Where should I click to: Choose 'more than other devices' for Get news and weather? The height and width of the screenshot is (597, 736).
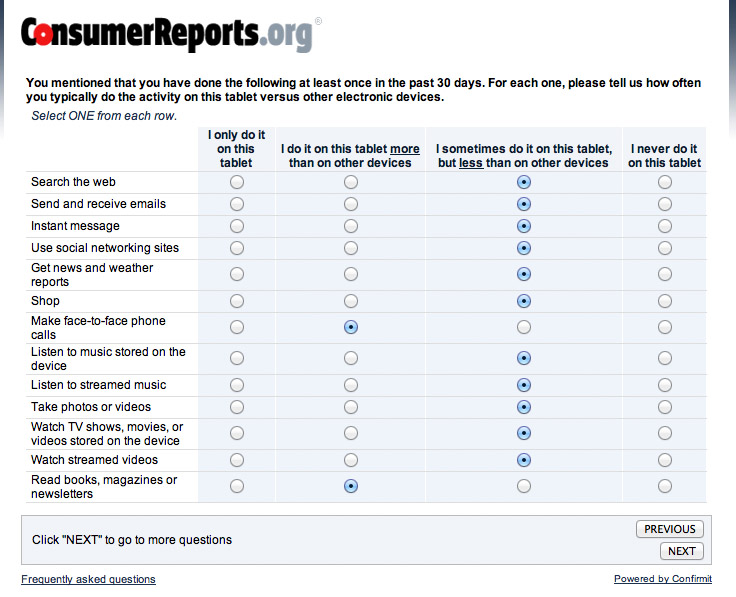[x=351, y=274]
